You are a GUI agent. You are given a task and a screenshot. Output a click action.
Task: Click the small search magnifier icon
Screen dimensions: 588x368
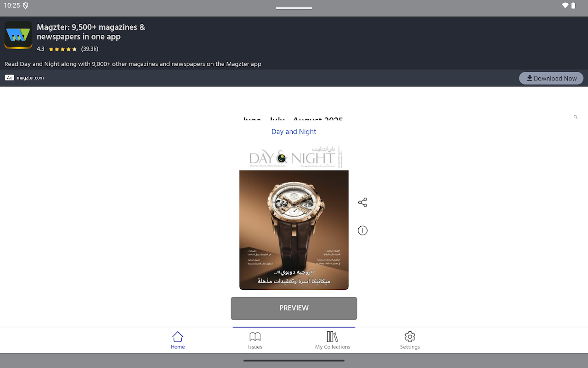pyautogui.click(x=575, y=117)
